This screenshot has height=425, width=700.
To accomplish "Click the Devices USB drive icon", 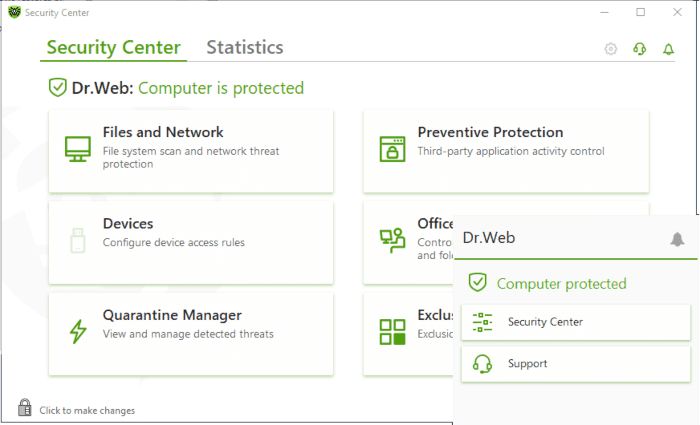I will [78, 240].
